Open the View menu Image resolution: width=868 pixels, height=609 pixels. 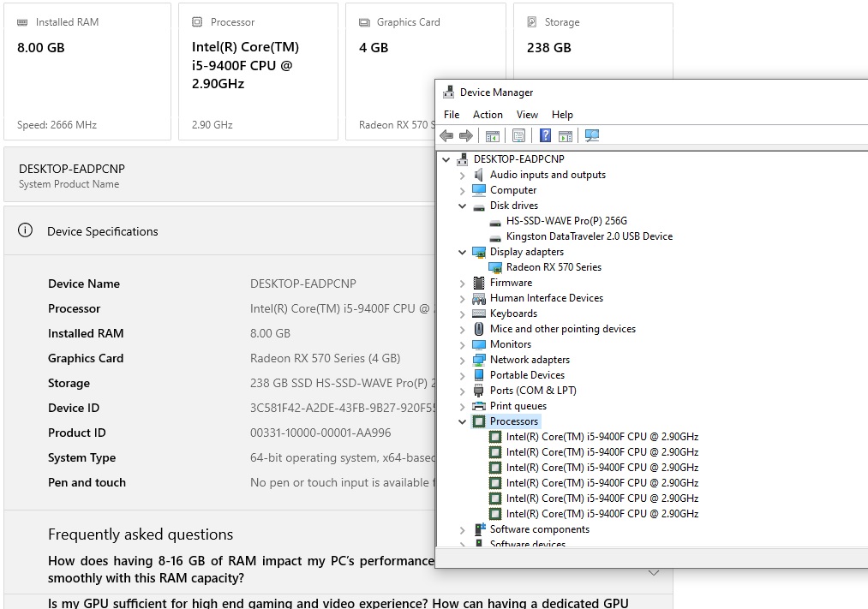[x=527, y=115]
